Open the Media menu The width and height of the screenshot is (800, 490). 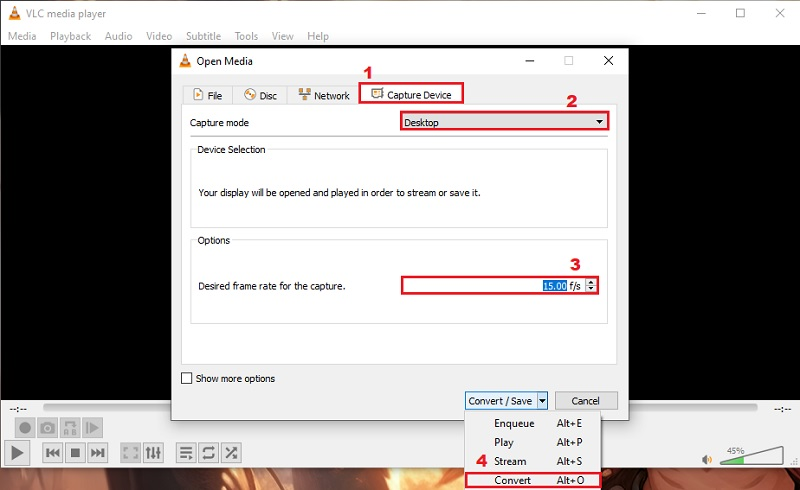22,36
